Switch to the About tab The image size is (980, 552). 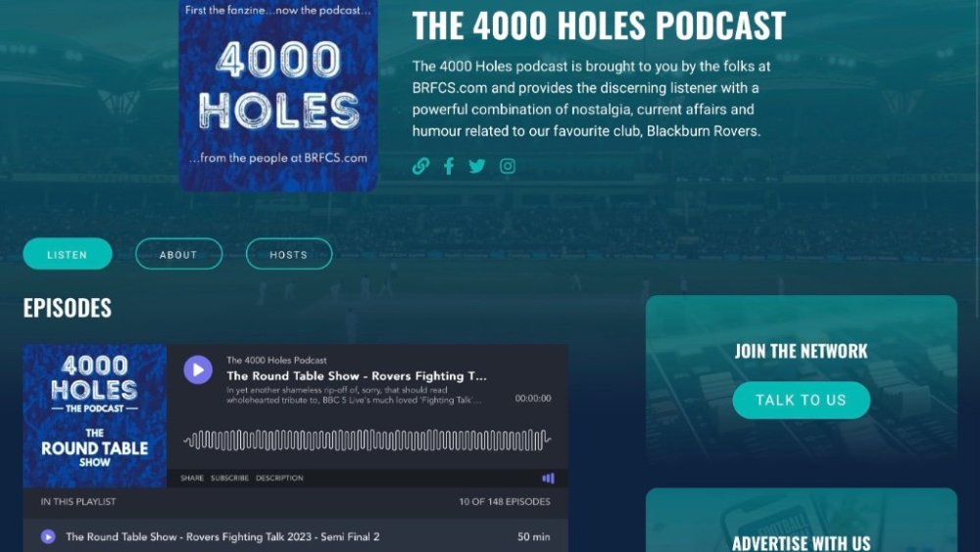(178, 254)
